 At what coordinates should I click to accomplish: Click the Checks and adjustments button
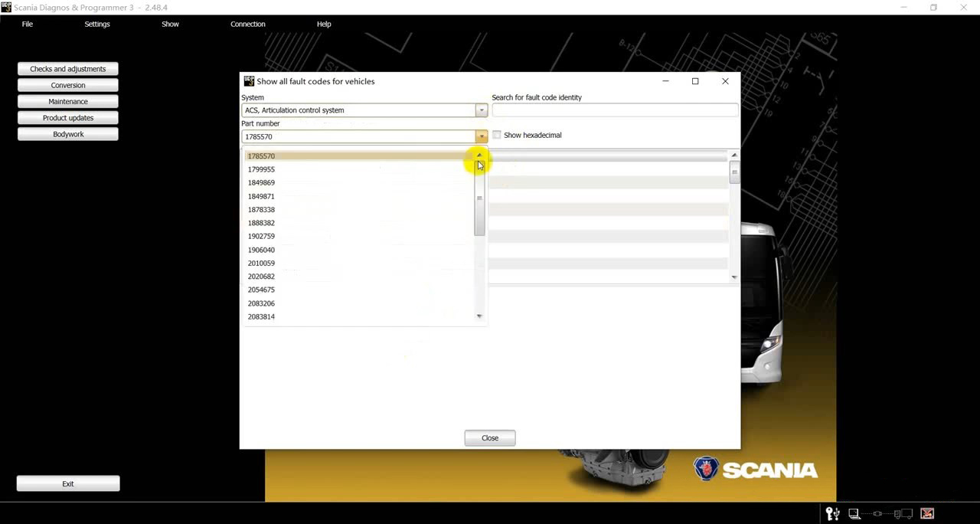(68, 69)
